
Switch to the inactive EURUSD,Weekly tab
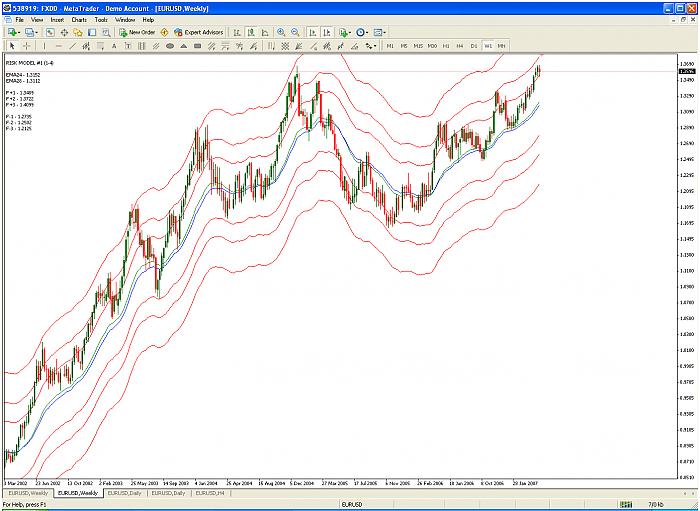[x=28, y=493]
